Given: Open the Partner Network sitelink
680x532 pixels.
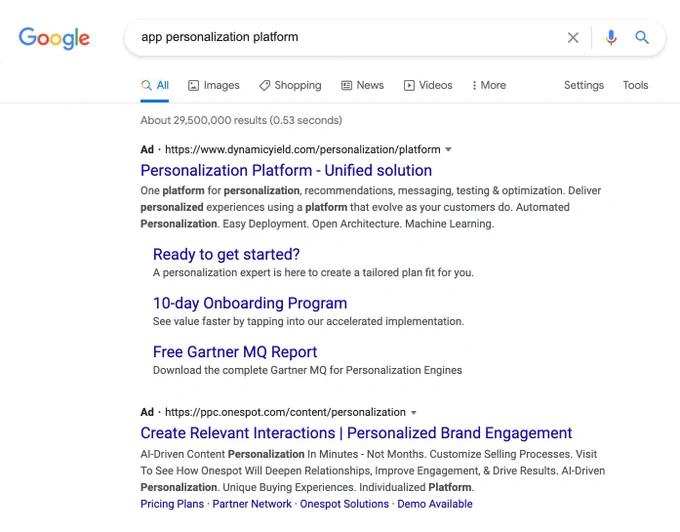Looking at the screenshot, I should click(252, 504).
